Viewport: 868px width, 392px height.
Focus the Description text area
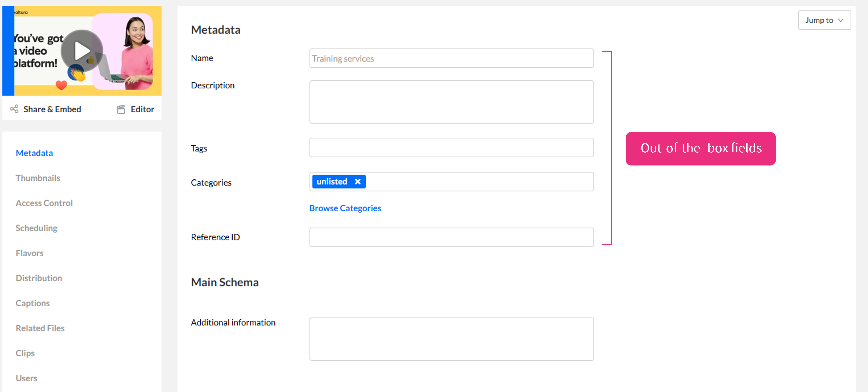pyautogui.click(x=451, y=102)
